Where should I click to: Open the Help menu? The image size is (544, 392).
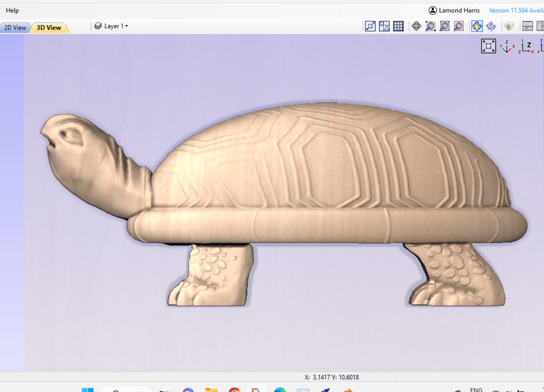12,10
